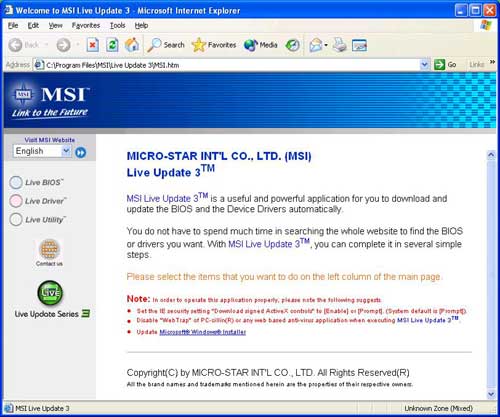
Task: Click the Back navigation arrow icon
Action: (15, 45)
